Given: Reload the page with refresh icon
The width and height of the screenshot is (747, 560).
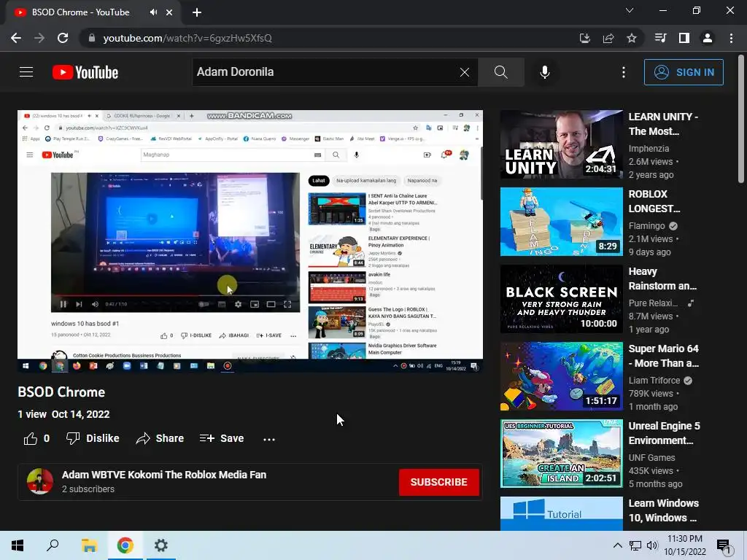Looking at the screenshot, I should tap(63, 38).
